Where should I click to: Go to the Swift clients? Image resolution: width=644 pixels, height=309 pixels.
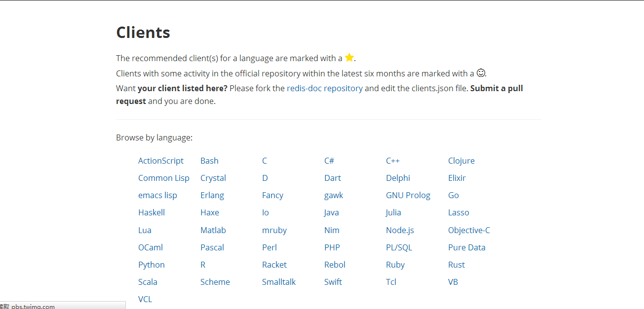click(x=333, y=282)
